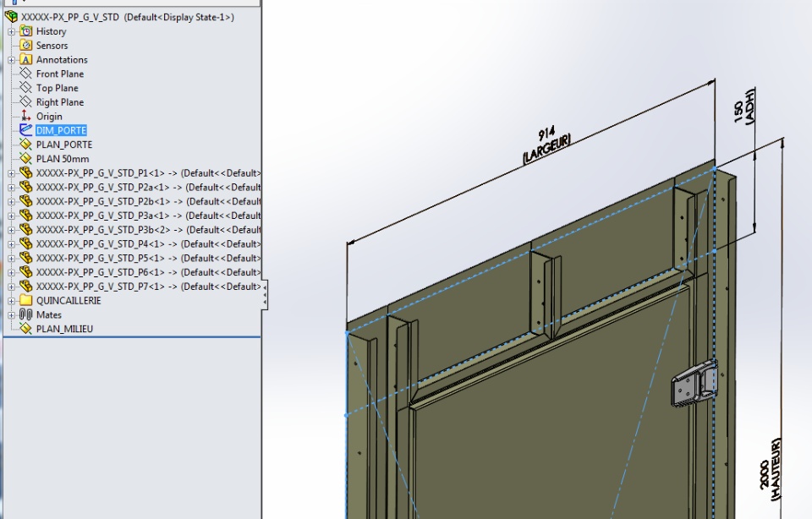Click the 914 (LARGEUR) width dimension
The width and height of the screenshot is (812, 519).
[546, 145]
